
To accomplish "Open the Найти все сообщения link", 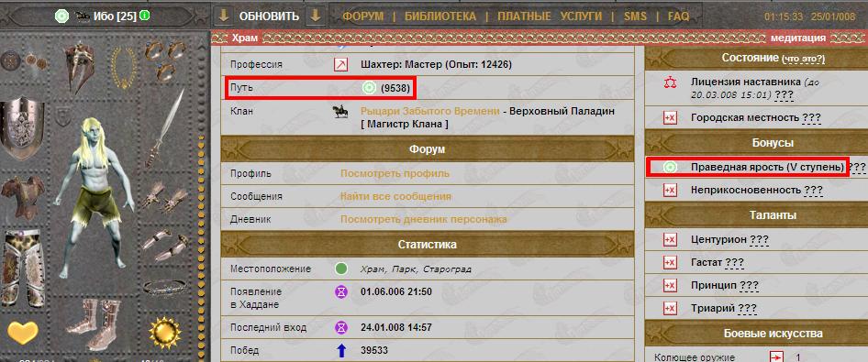I will 395,196.
